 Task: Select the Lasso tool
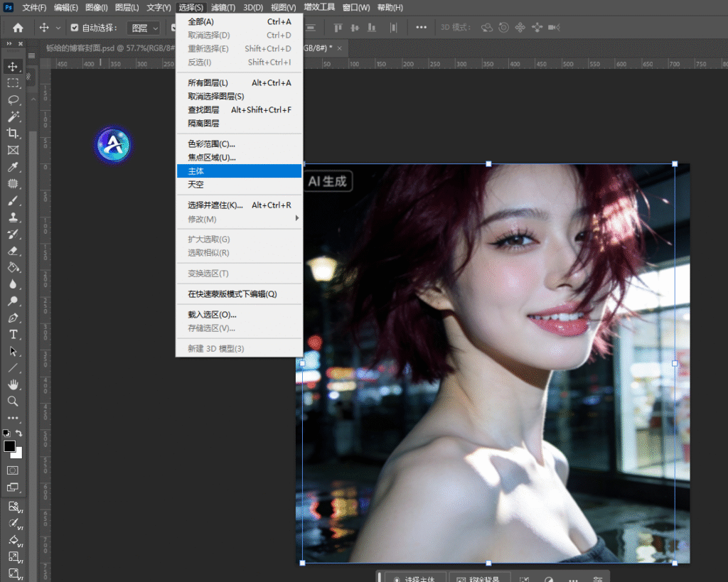pos(13,100)
